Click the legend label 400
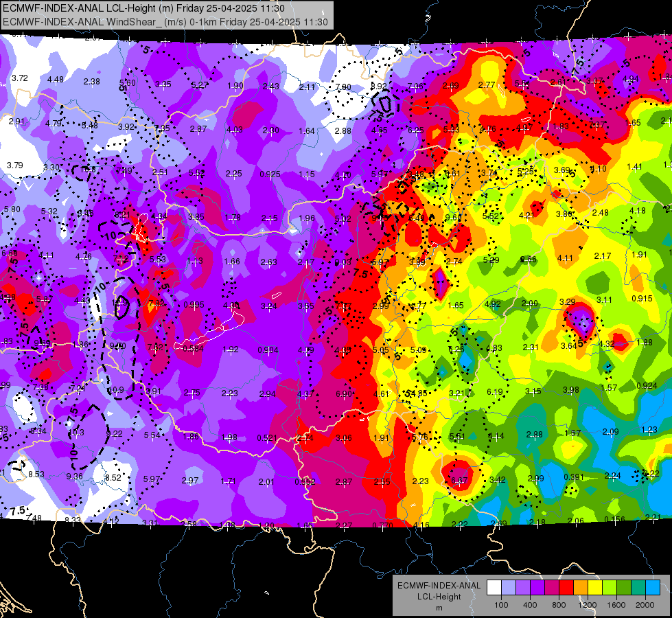The width and height of the screenshot is (672, 618). tap(530, 605)
